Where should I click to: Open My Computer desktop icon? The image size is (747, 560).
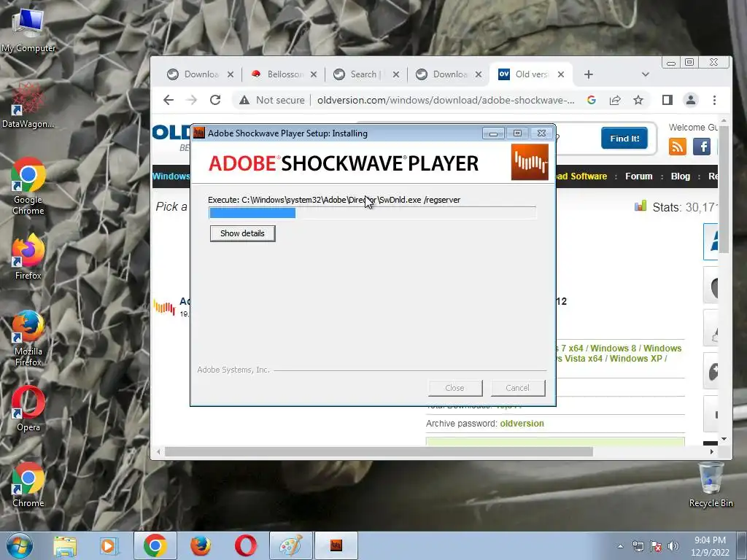[28, 29]
